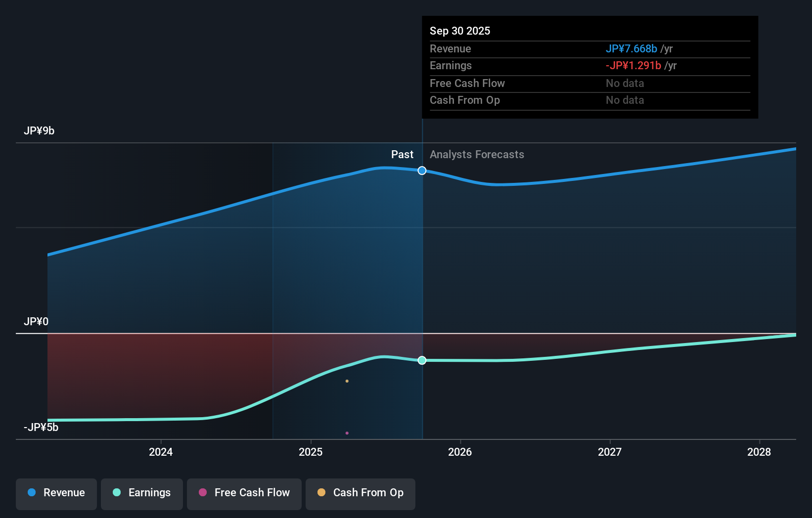This screenshot has height=518, width=812.
Task: Select the JP¥7.668b revenue value link
Action: (631, 48)
